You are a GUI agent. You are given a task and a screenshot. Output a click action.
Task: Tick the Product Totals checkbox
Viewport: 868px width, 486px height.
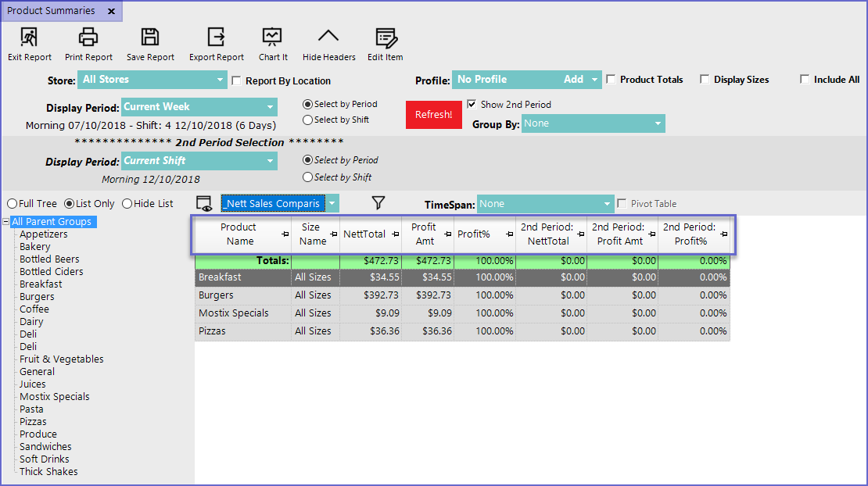(612, 80)
